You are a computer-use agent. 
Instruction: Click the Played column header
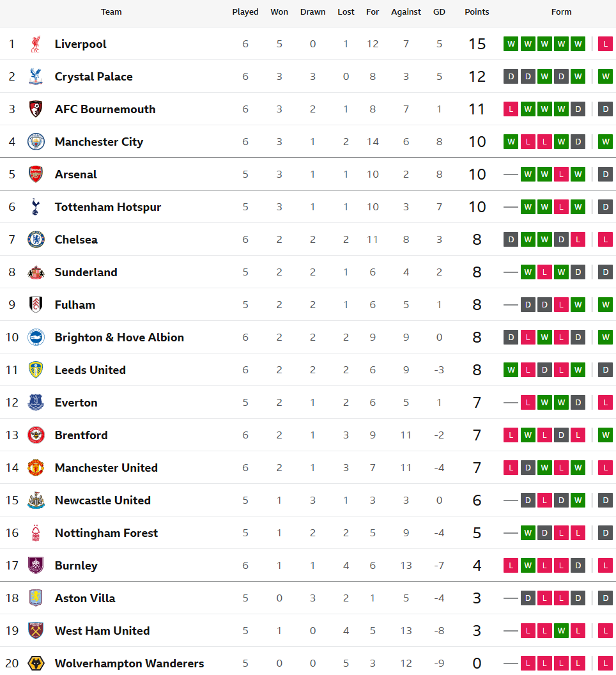click(245, 12)
